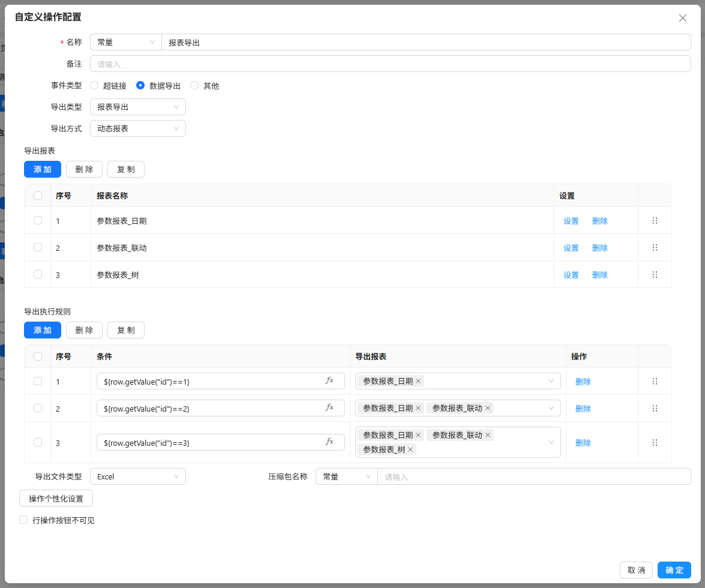Click fx icon for id==3 condition
The height and width of the screenshot is (588, 705).
pyautogui.click(x=329, y=442)
